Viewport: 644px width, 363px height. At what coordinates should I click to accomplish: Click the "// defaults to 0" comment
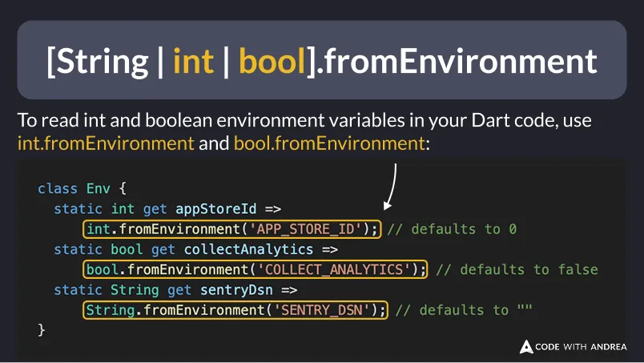coord(452,229)
